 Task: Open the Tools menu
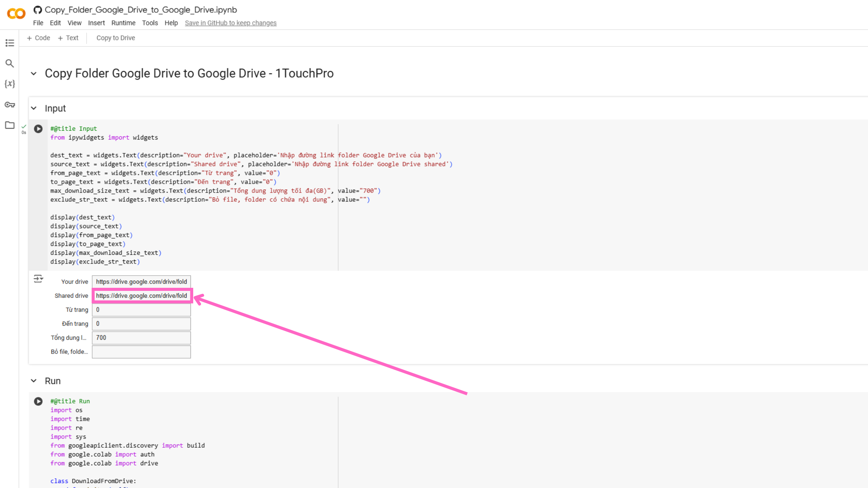(150, 23)
